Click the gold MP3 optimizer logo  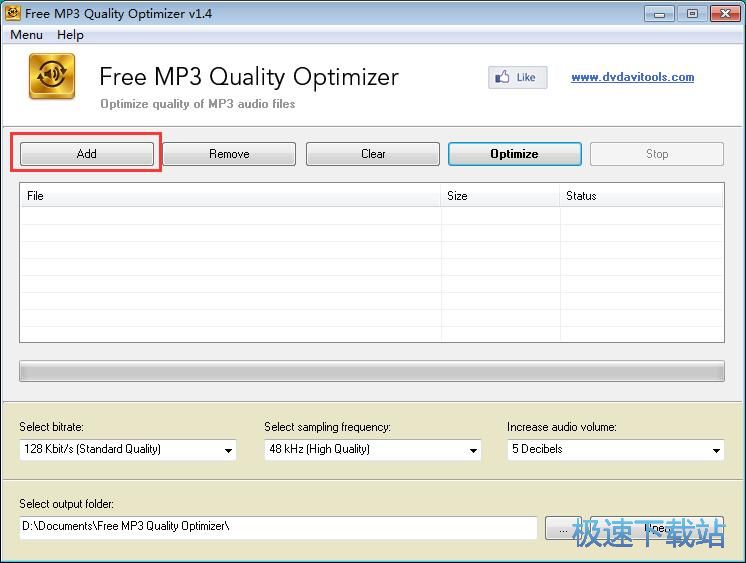tap(52, 77)
